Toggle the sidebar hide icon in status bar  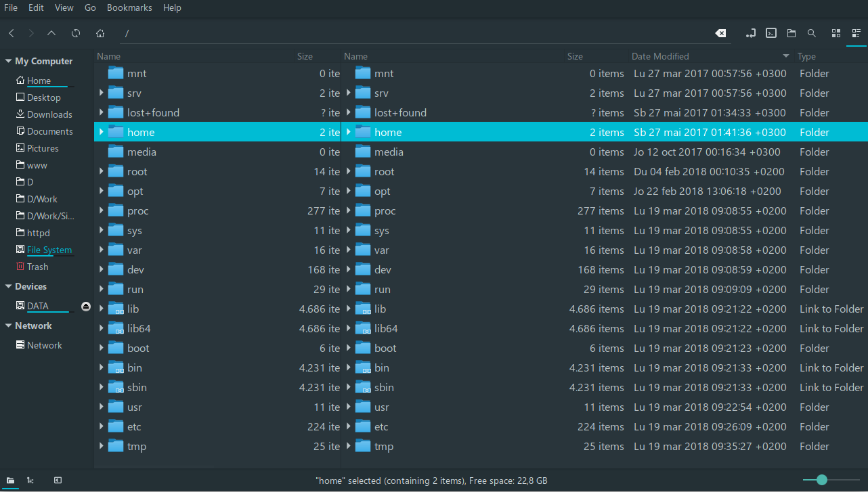pos(58,480)
